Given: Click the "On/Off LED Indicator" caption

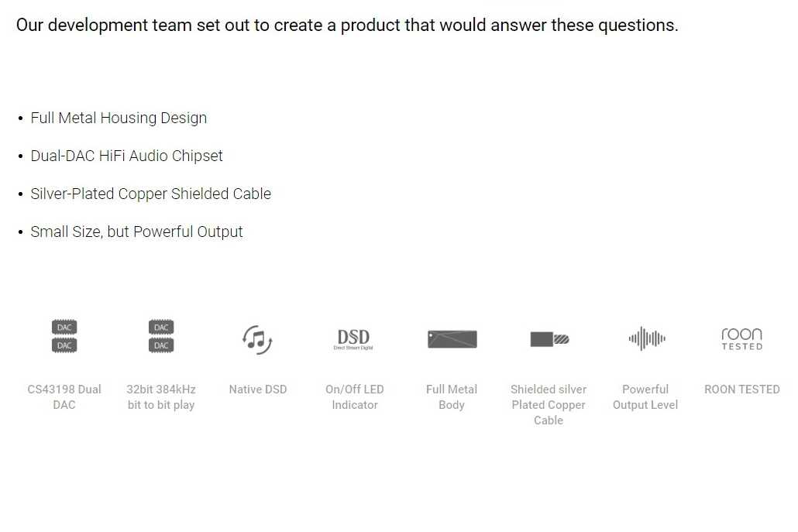Looking at the screenshot, I should [x=355, y=396].
